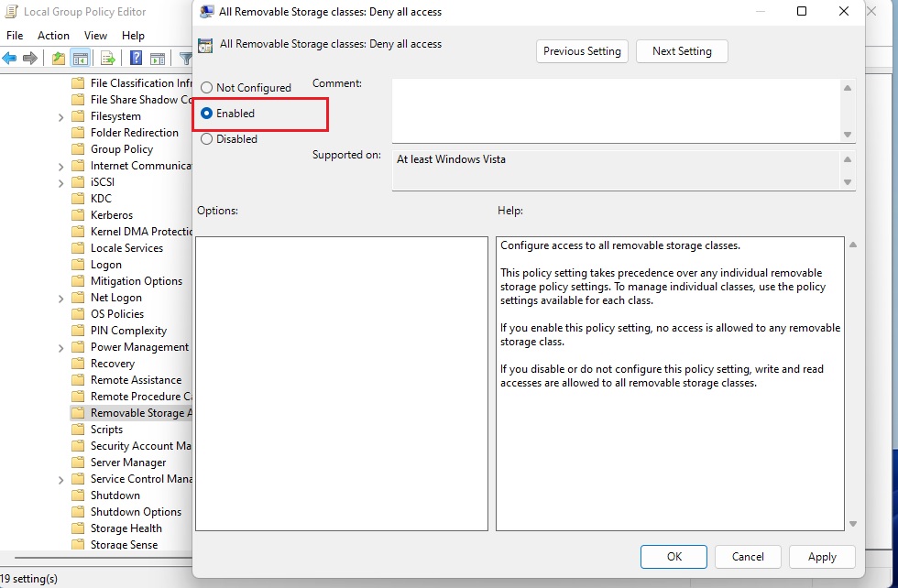This screenshot has width=898, height=588.
Task: Choose the Not Configured option
Action: tap(207, 87)
